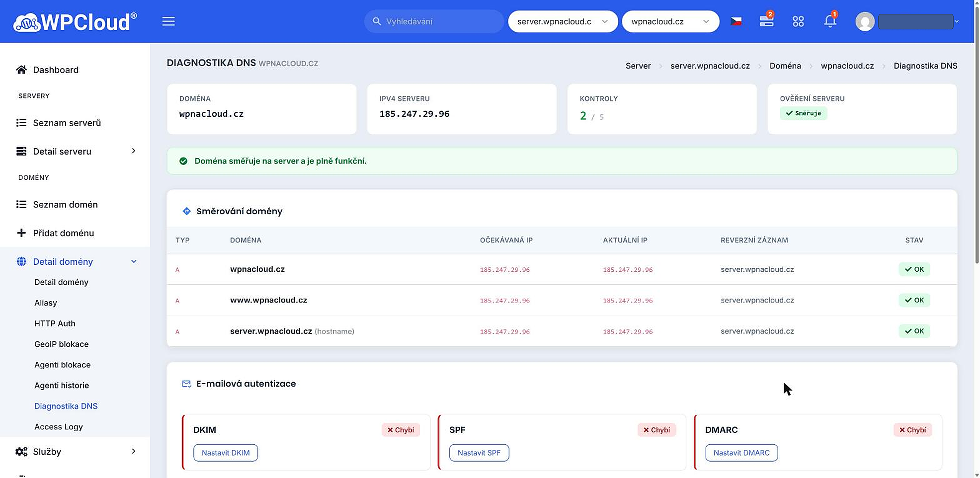Open the notifications bell
Screen dimensions: 980x478
point(830,20)
